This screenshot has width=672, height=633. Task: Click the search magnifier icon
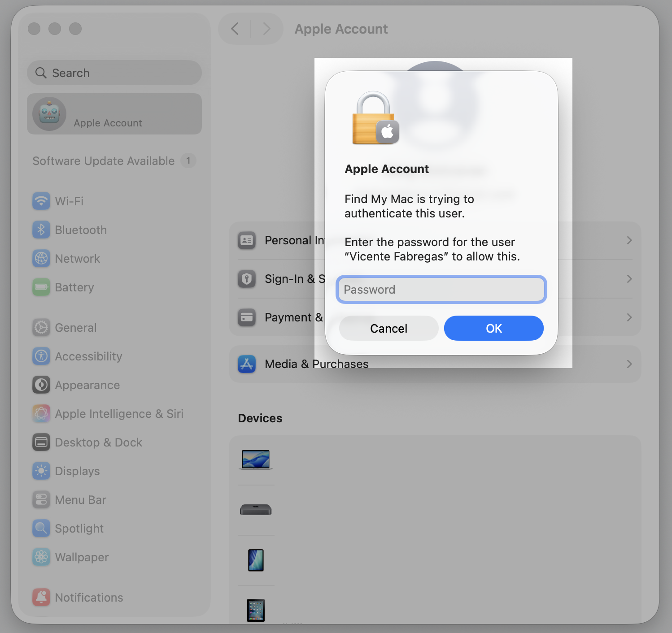(x=41, y=73)
